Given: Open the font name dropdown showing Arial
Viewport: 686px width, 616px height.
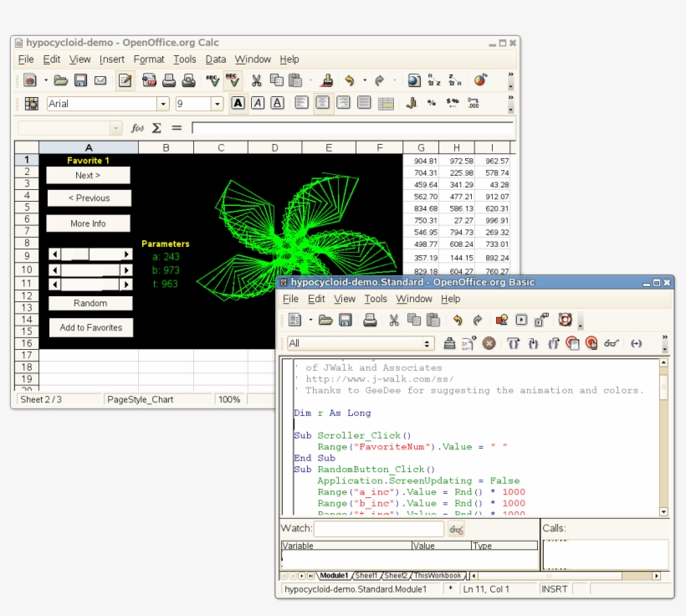Looking at the screenshot, I should (x=164, y=103).
